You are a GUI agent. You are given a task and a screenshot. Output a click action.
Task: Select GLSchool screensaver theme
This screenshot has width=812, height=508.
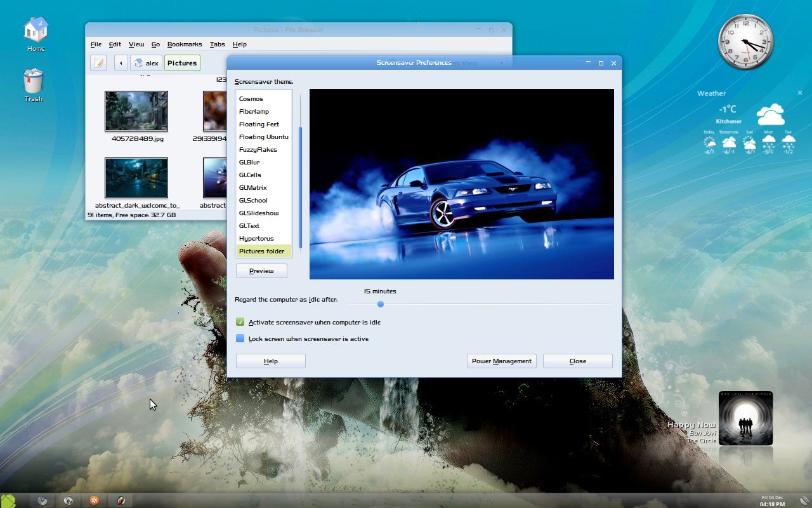(x=264, y=201)
